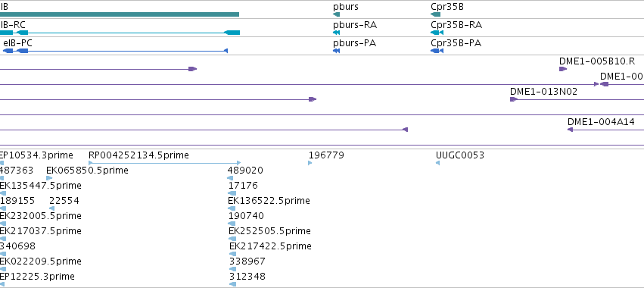This screenshot has width=644, height=288.
Task: Click the DME1-013N02 clone start marker
Action: [513, 99]
